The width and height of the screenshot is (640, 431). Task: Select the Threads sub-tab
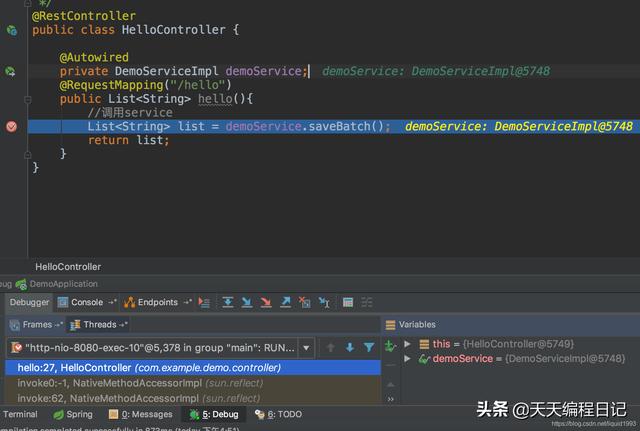98,325
